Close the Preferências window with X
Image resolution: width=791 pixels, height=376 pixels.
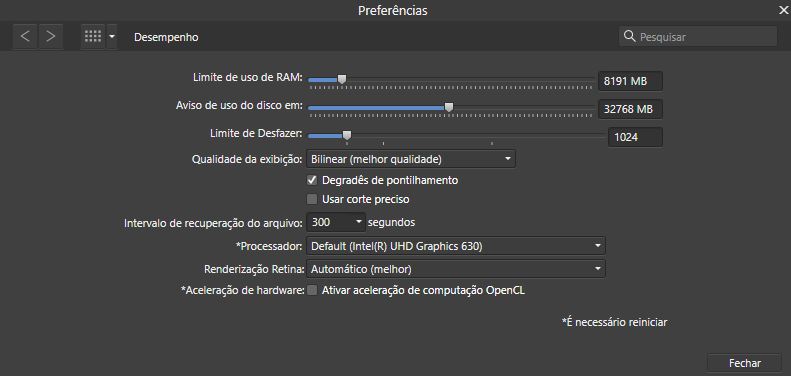tap(783, 10)
